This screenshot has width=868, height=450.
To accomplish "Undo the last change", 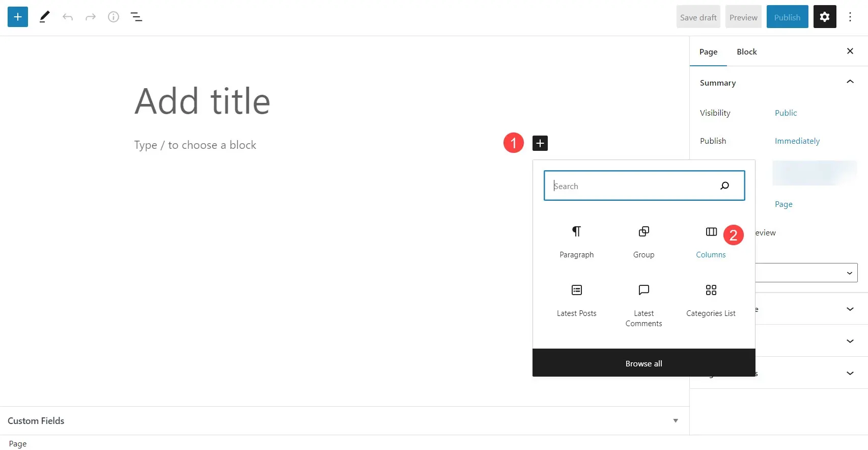I will [x=67, y=16].
